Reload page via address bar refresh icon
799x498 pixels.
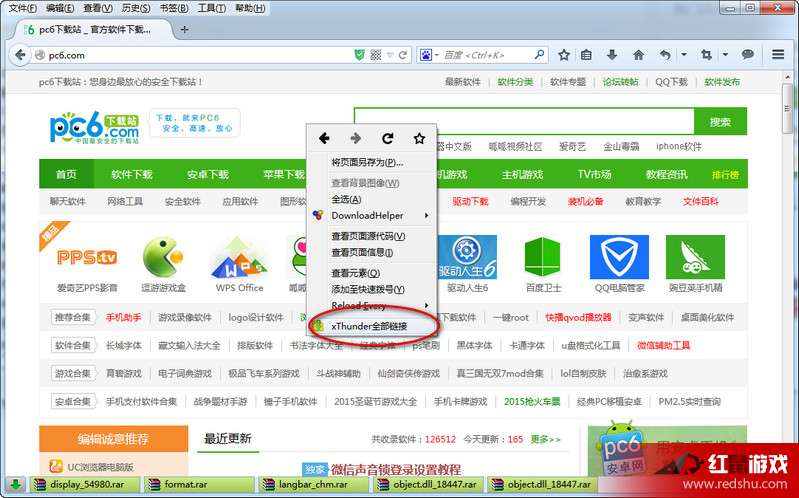pyautogui.click(x=403, y=55)
